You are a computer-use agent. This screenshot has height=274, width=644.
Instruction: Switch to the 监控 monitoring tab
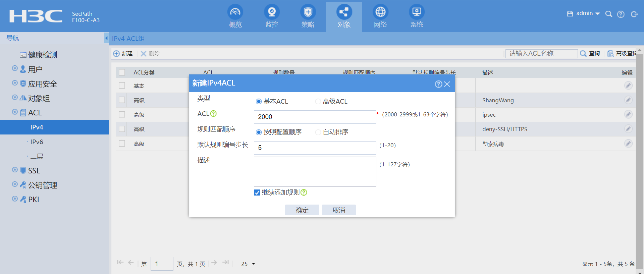[x=272, y=16]
